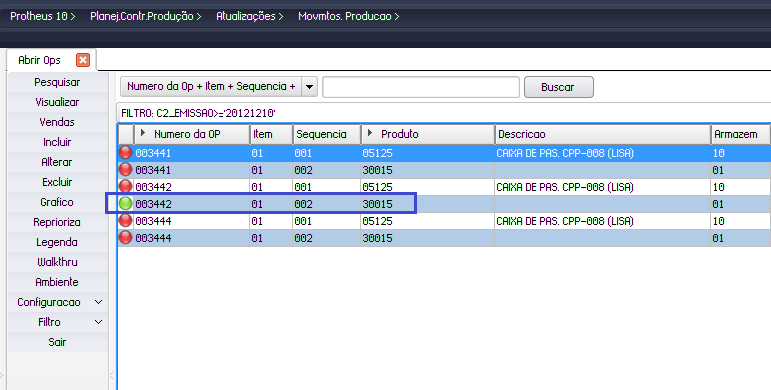Open Pesquisar in side menu
This screenshot has height=390, width=771.
tap(58, 82)
